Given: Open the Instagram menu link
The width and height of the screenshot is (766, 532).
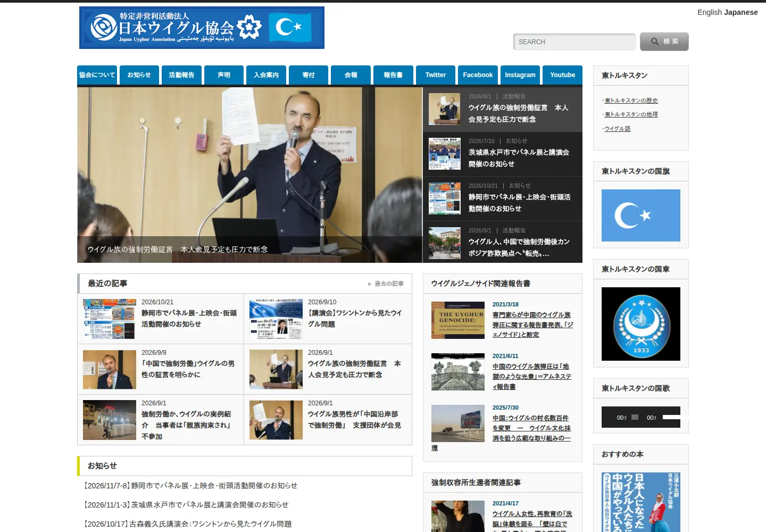Looking at the screenshot, I should (x=520, y=75).
